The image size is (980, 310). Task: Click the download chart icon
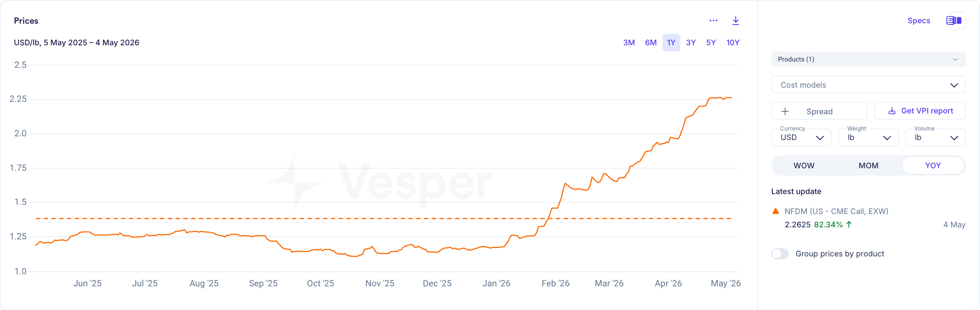coord(735,20)
